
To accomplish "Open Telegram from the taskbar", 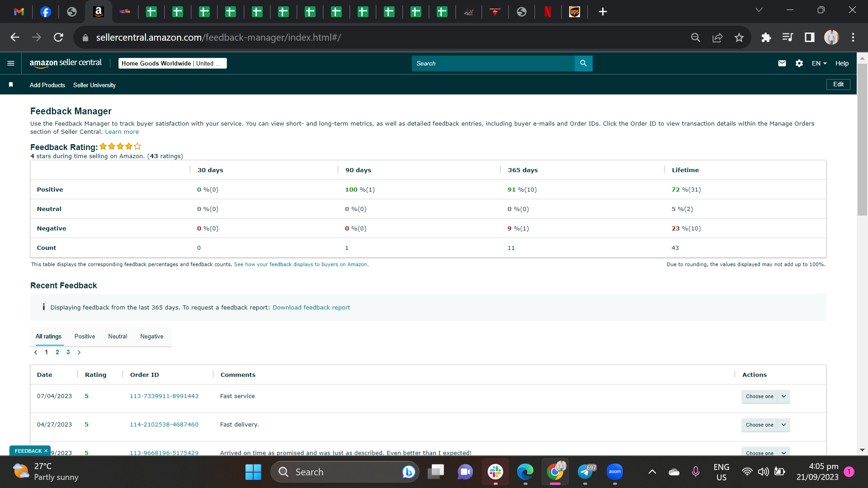I will pos(585,472).
